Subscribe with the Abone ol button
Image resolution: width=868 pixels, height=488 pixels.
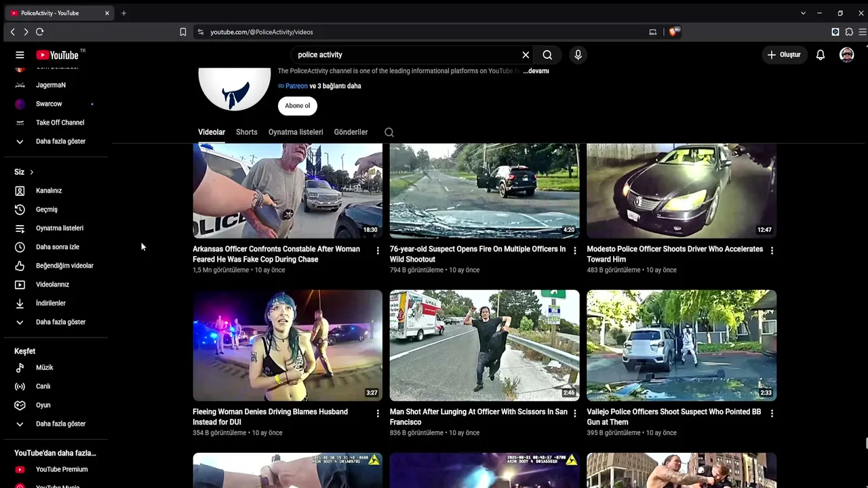pos(298,106)
